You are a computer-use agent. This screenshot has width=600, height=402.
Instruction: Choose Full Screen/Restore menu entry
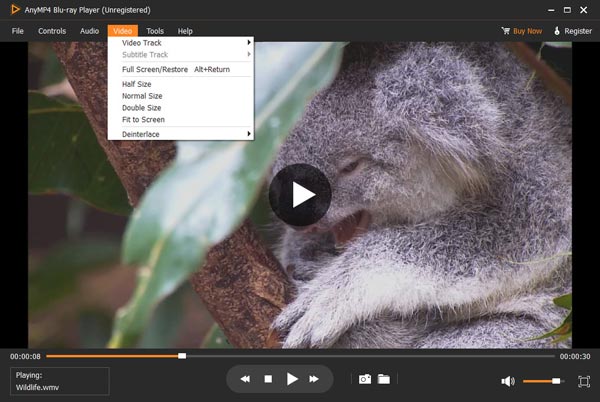(181, 70)
